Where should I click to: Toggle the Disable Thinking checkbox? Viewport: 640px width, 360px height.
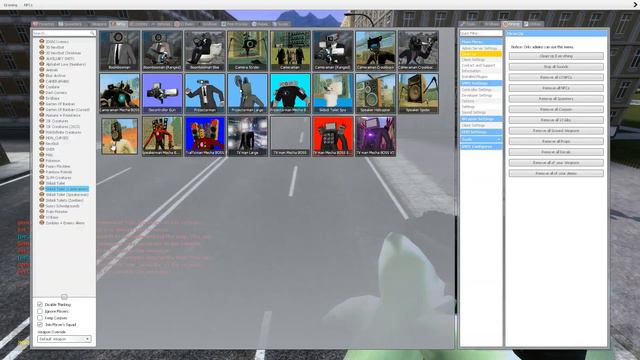coord(40,304)
